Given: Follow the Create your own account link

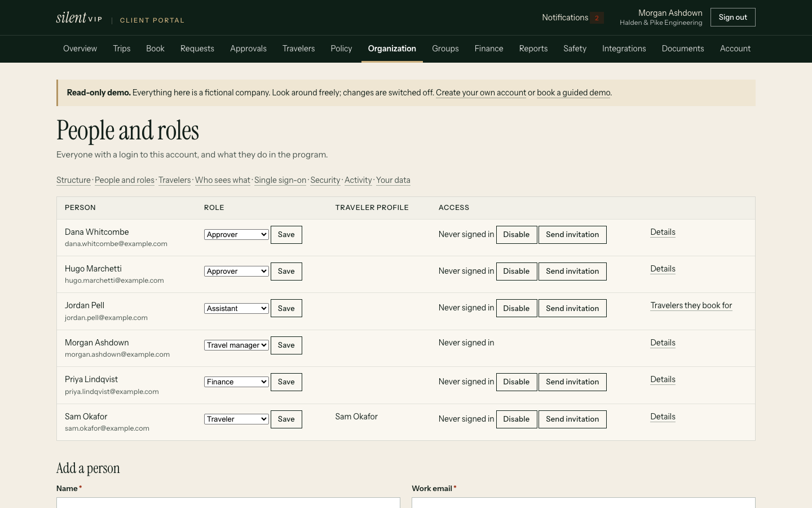Looking at the screenshot, I should (x=481, y=93).
